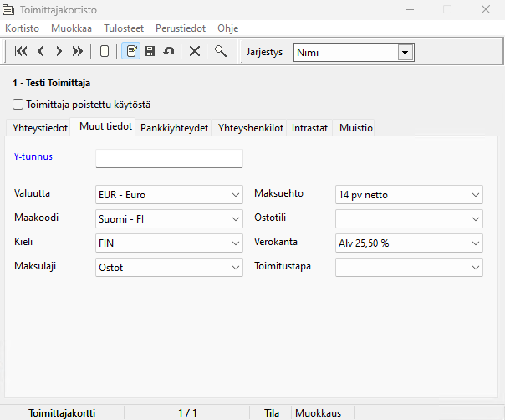Click the Muokkaus status bar text
505x420 pixels.
pyautogui.click(x=319, y=413)
